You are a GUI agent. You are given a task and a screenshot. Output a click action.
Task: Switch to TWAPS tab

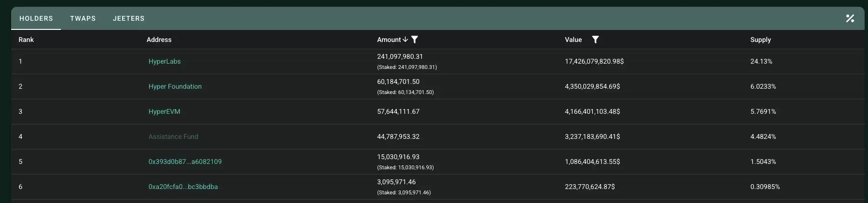(x=83, y=18)
